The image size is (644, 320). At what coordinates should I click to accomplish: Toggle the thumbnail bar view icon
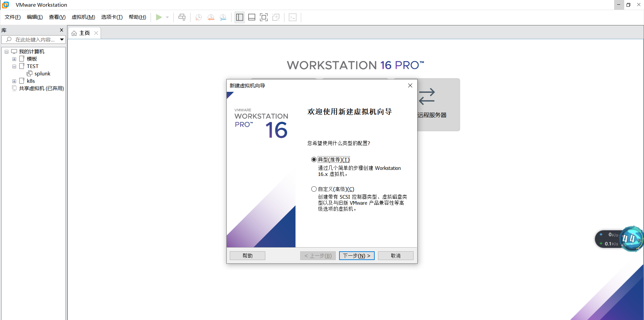[252, 17]
